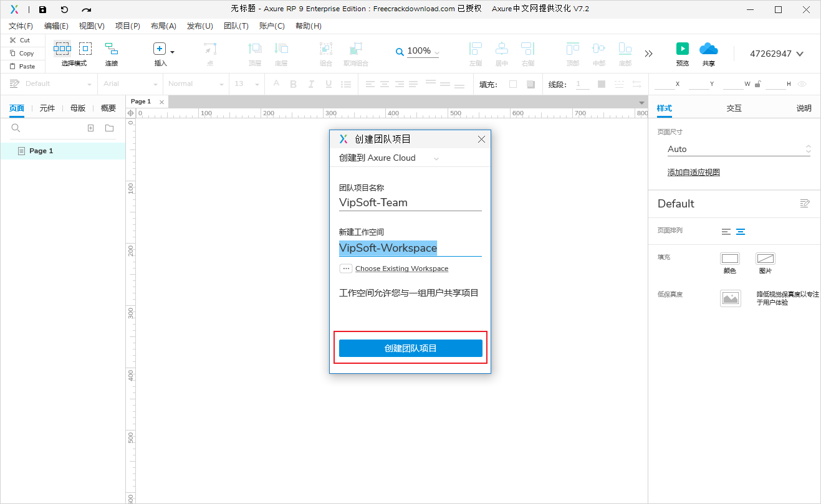Switch to the 母版 tab

[78, 108]
